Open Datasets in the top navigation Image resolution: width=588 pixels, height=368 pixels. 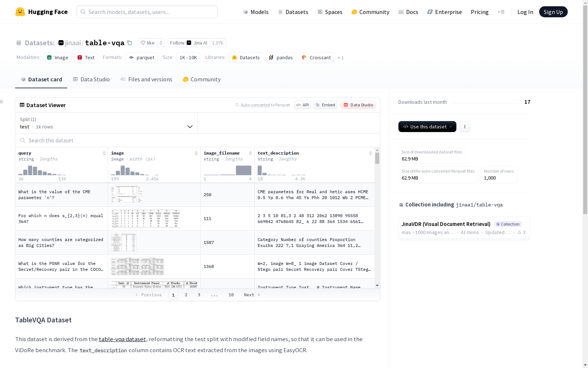(x=293, y=12)
